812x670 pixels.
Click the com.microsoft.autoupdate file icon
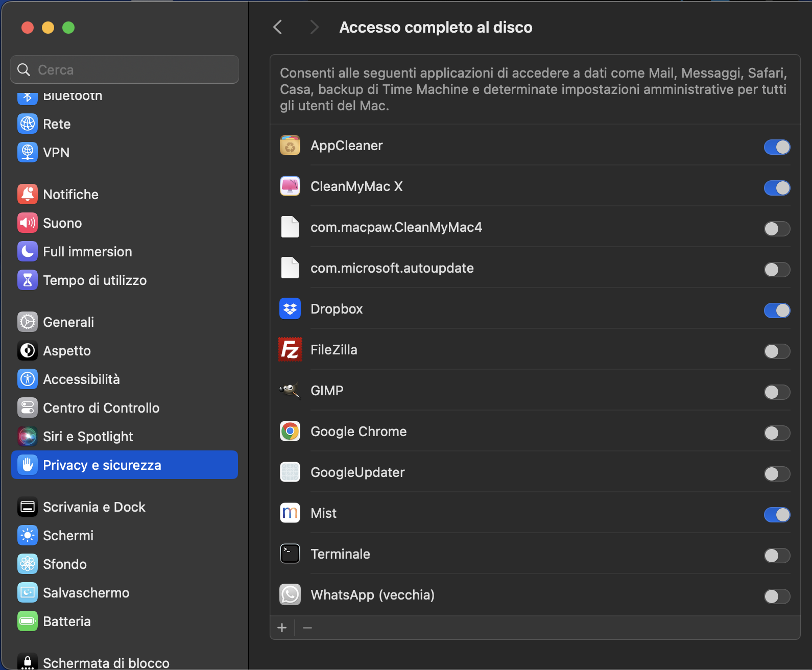290,268
